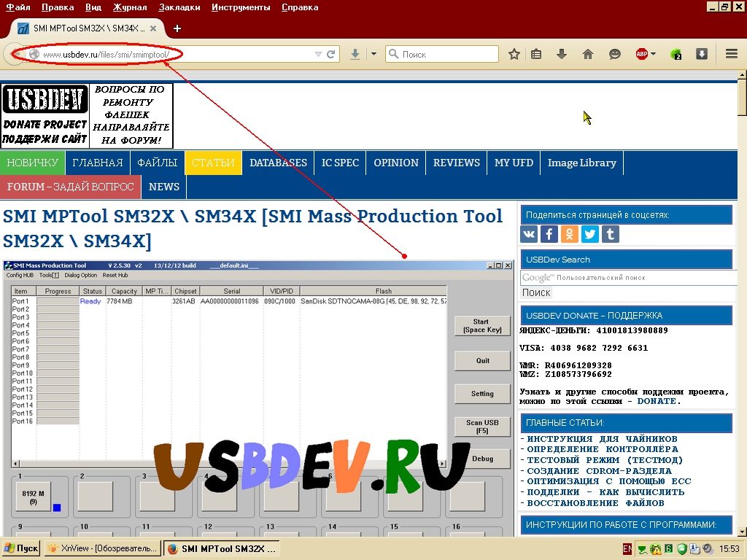Open a new tab with plus button
Viewport: 747px width, 560px height.
click(177, 28)
